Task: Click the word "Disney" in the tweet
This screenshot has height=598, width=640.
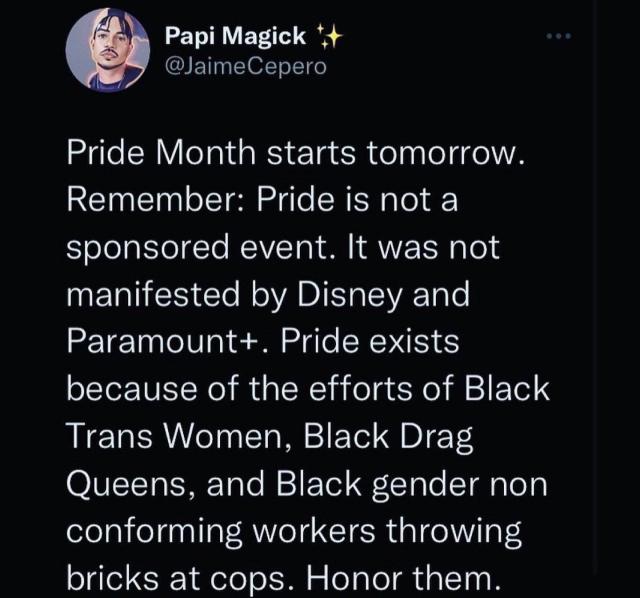Action: point(375,296)
